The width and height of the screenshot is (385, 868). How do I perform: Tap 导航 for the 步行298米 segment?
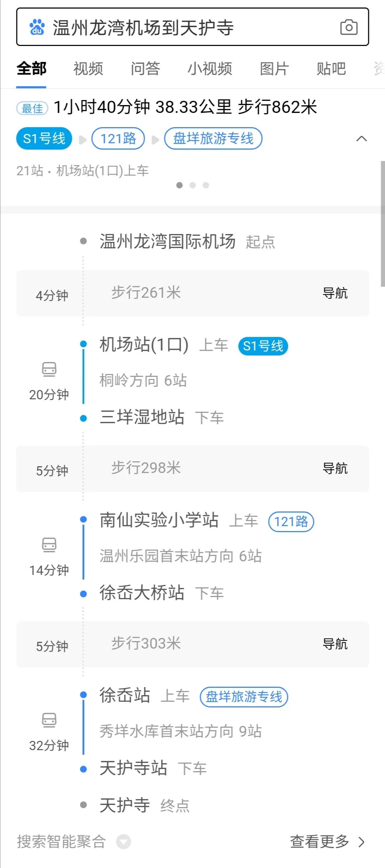tap(335, 468)
